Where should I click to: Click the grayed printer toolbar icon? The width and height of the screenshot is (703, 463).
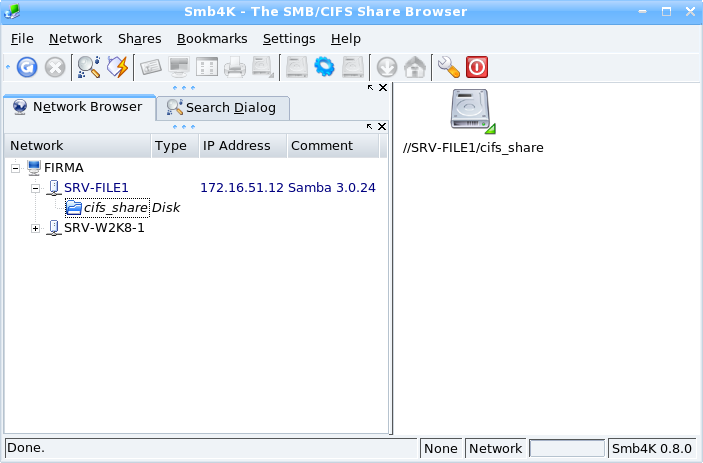(235, 67)
